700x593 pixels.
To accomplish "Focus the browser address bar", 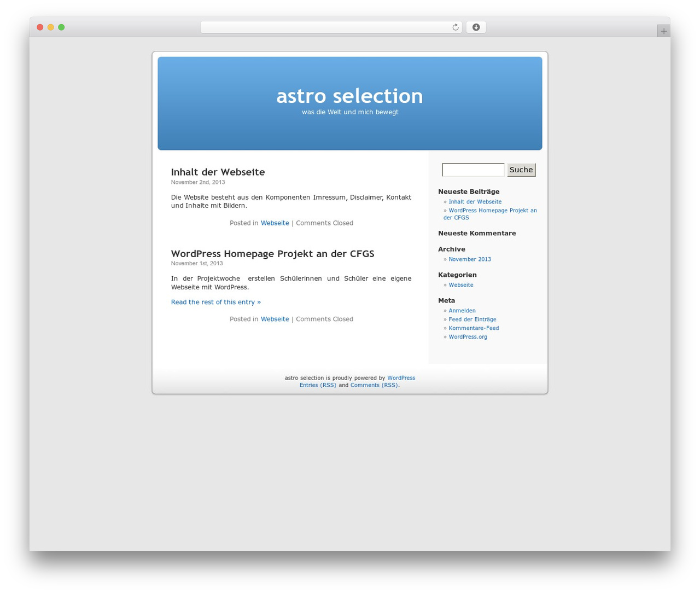I will click(331, 27).
